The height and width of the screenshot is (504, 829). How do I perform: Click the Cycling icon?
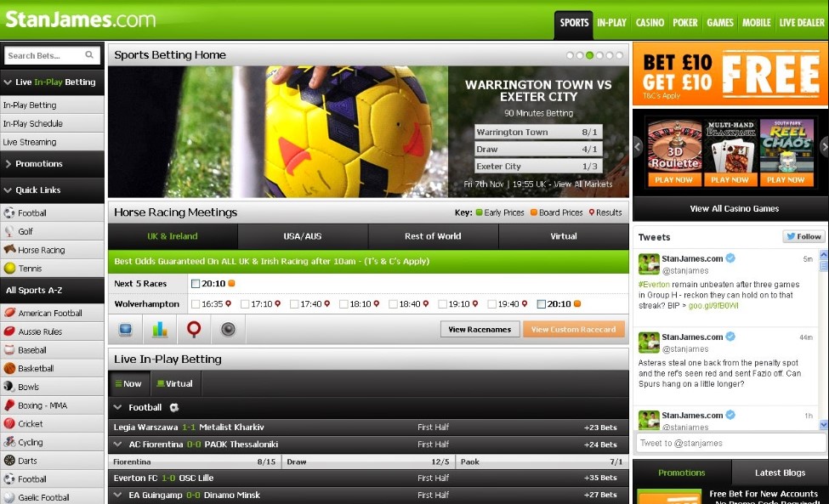[x=9, y=442]
